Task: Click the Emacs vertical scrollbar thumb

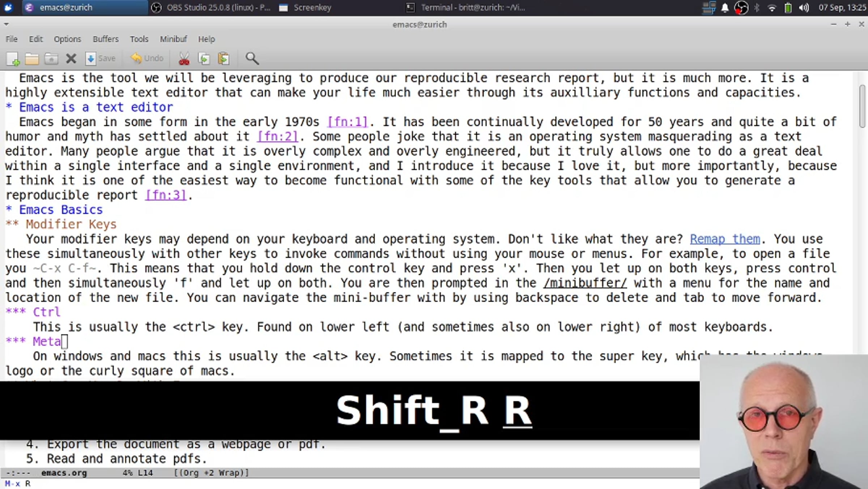Action: (x=862, y=106)
